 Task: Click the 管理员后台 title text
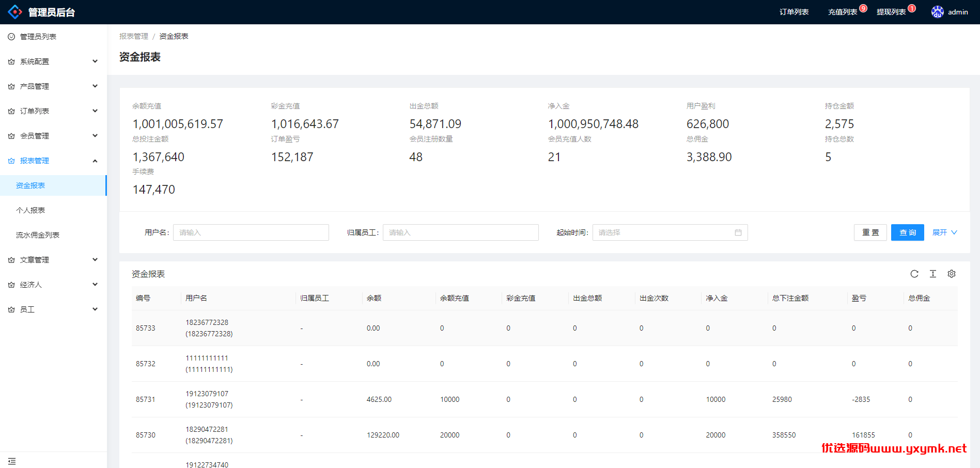click(52, 12)
